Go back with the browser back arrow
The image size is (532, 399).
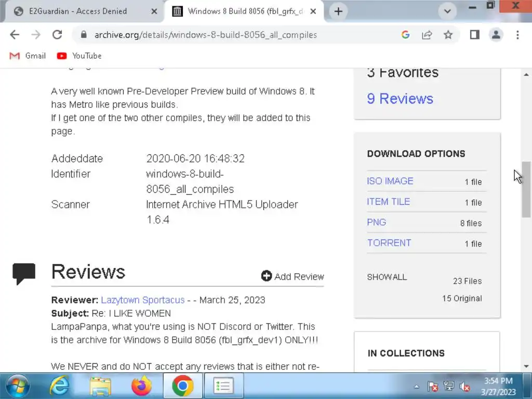pyautogui.click(x=15, y=35)
